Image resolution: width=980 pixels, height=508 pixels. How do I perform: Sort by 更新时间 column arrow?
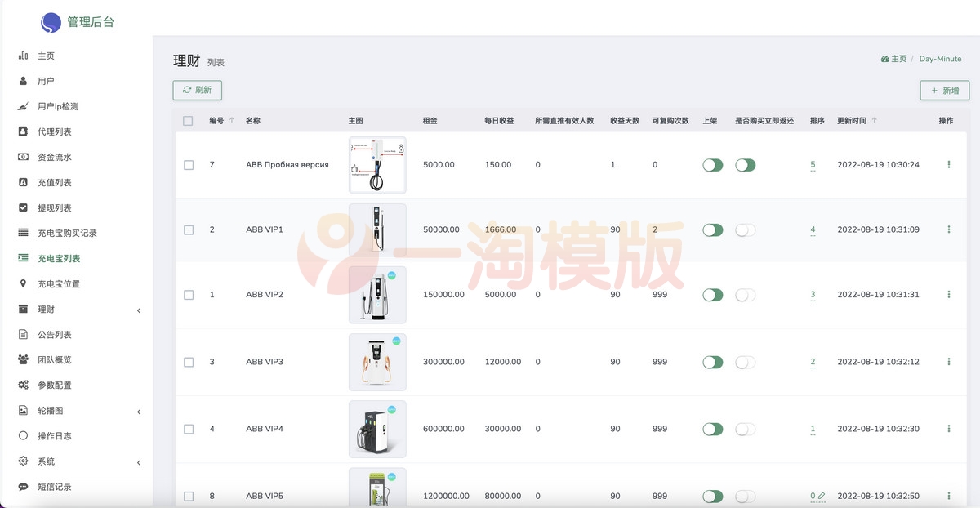[x=875, y=120]
